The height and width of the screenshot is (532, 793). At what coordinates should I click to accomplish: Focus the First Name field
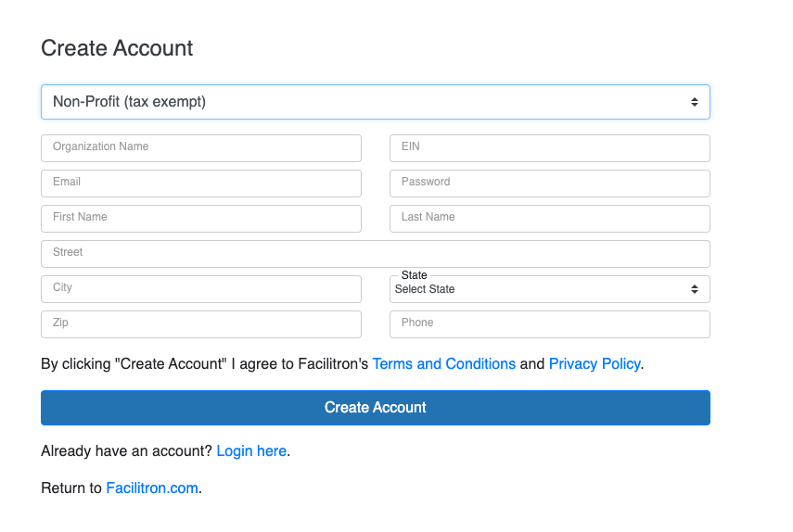[201, 219]
